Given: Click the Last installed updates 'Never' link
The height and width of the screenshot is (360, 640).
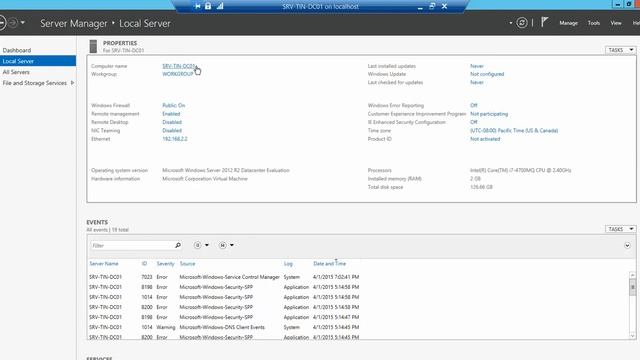Looking at the screenshot, I should (477, 66).
